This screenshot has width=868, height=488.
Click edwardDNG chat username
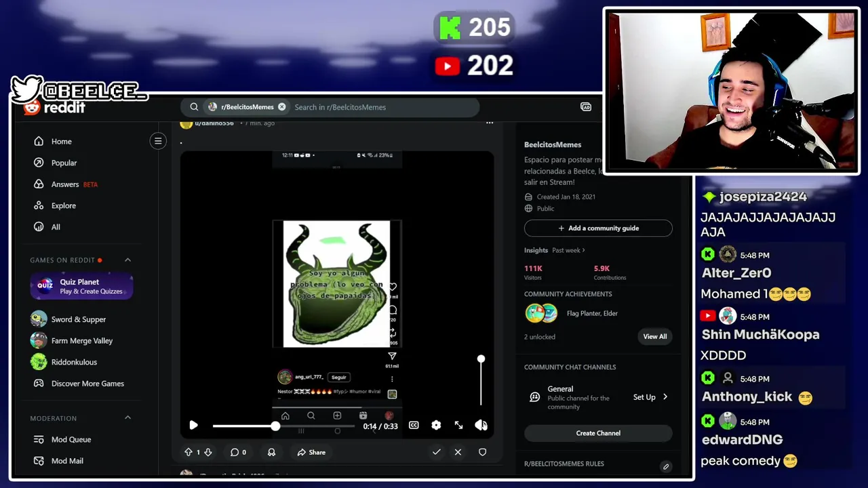tap(743, 439)
